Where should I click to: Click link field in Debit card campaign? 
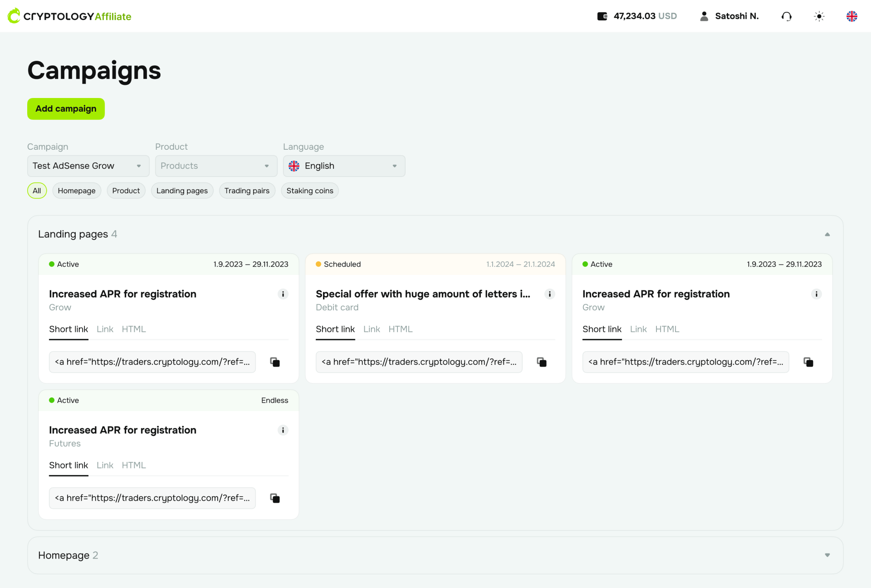[x=419, y=362]
